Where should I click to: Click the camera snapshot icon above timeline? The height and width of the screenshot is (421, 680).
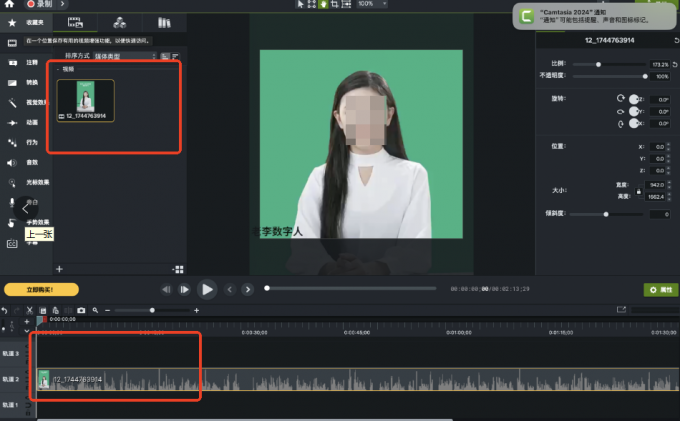click(x=81, y=311)
